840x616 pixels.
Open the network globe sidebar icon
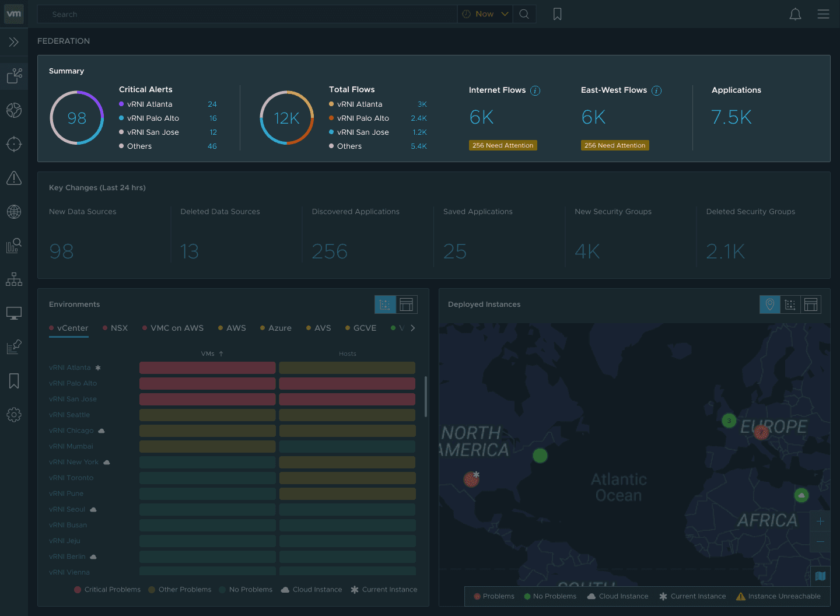(x=14, y=212)
